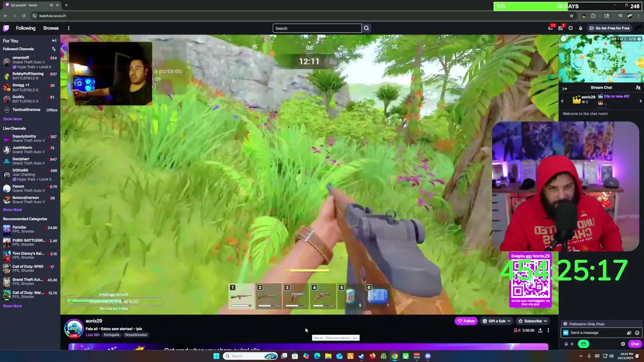Open the Twitch home logo
The width and height of the screenshot is (644, 362).
coord(6,28)
